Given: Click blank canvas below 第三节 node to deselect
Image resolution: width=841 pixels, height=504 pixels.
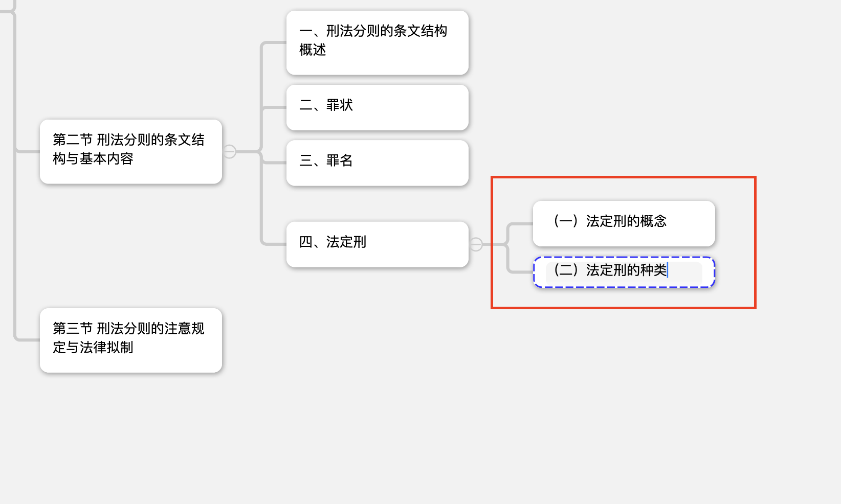Looking at the screenshot, I should 130,434.
